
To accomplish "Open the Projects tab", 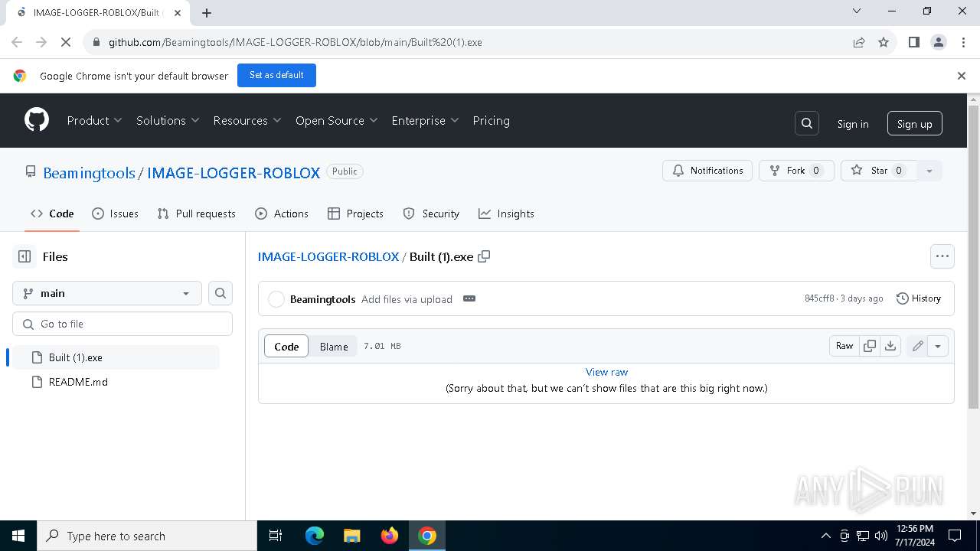I will [355, 214].
